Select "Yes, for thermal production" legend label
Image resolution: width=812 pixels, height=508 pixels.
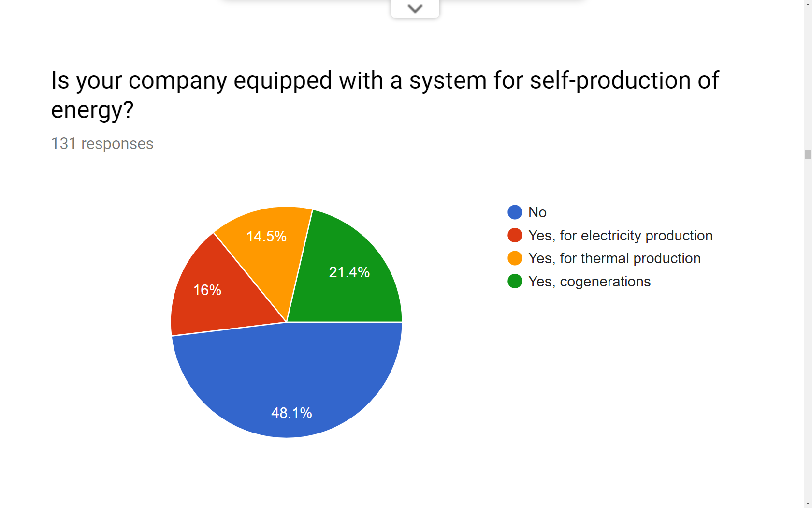614,258
